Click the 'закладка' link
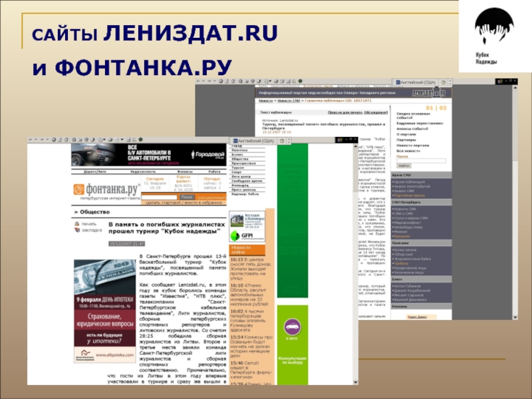This screenshot has height=399, width=532. [92, 230]
